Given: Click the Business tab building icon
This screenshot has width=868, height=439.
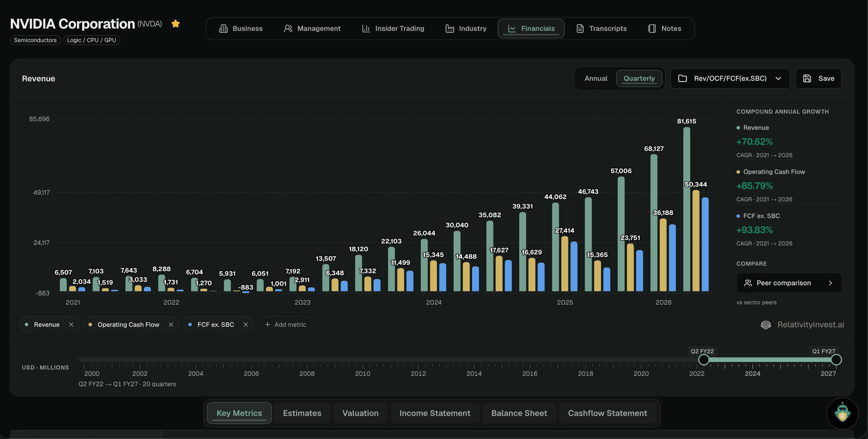Looking at the screenshot, I should 223,29.
